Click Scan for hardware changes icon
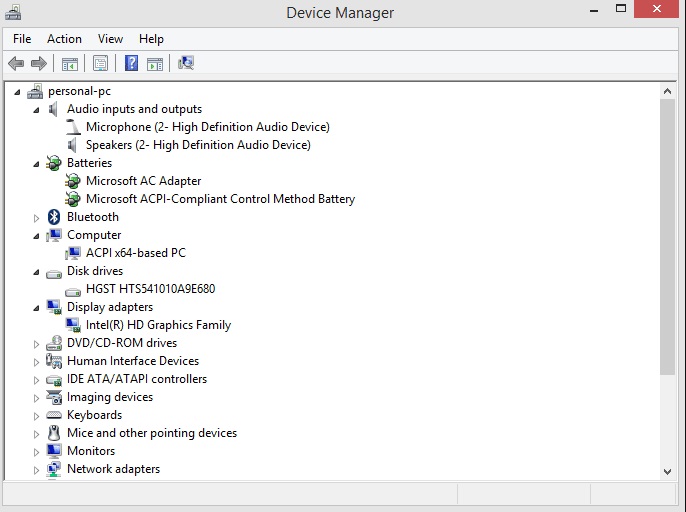686x512 pixels. (186, 63)
